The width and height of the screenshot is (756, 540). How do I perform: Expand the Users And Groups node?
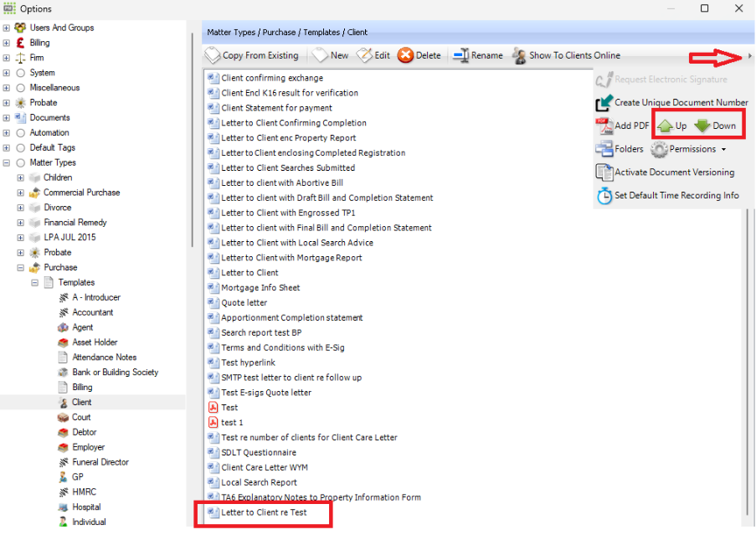click(x=6, y=28)
